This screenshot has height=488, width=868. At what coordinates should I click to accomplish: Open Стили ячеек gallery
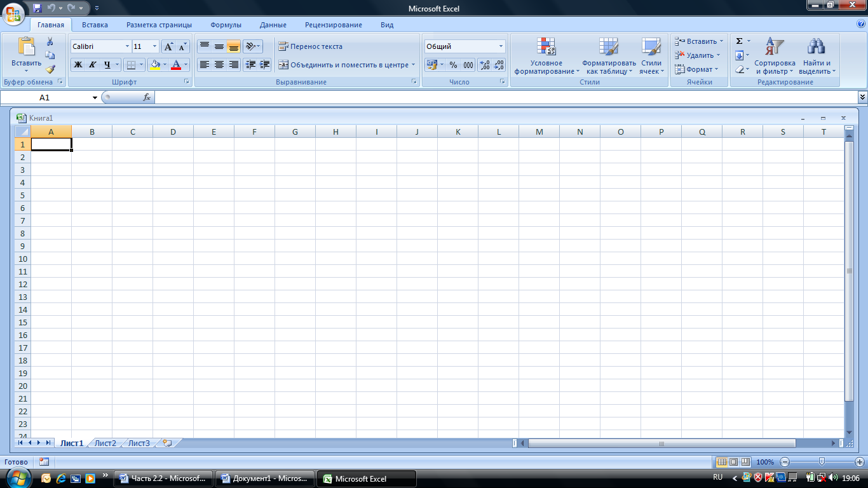(651, 56)
